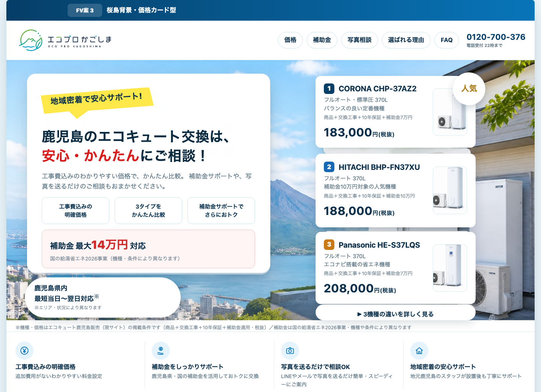Screen dimensions: 541x392
Task: Click the number 3 badge on Panasonic card
Action: coord(329,245)
